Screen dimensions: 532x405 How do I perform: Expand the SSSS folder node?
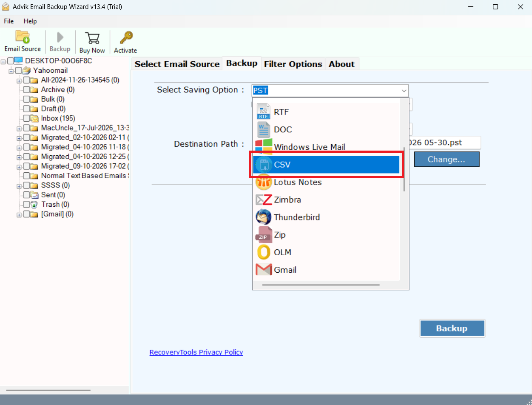(x=19, y=185)
